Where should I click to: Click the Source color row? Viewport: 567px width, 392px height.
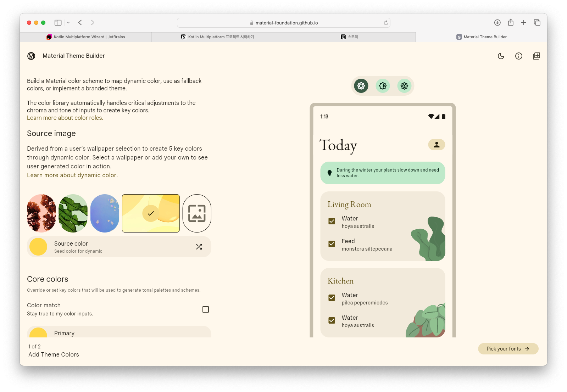coord(119,247)
